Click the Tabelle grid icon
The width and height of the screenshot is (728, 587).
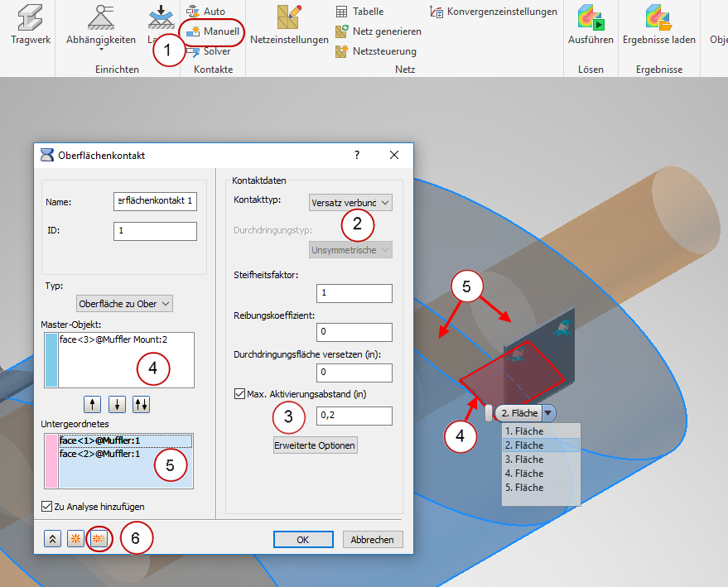341,12
